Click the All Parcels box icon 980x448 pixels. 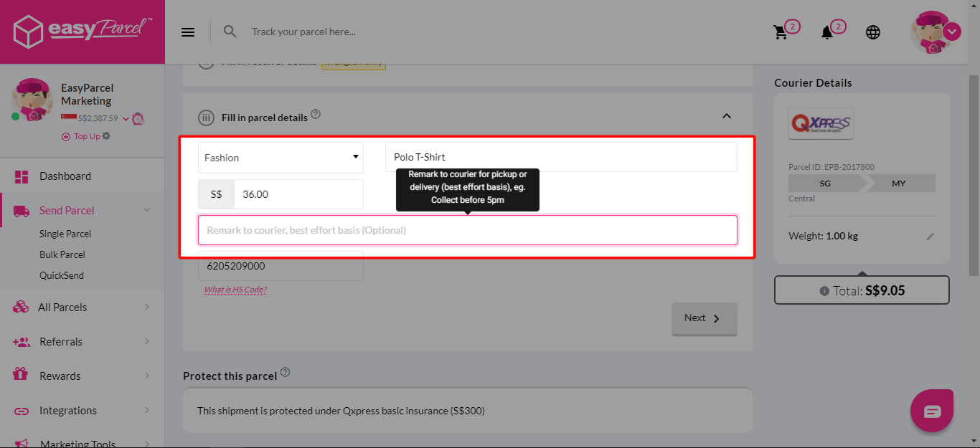click(22, 307)
